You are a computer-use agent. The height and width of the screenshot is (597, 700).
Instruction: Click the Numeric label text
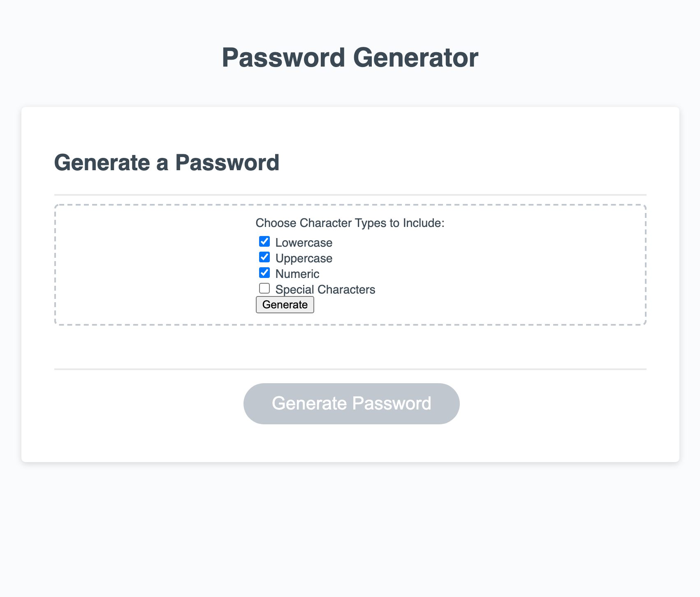click(297, 273)
